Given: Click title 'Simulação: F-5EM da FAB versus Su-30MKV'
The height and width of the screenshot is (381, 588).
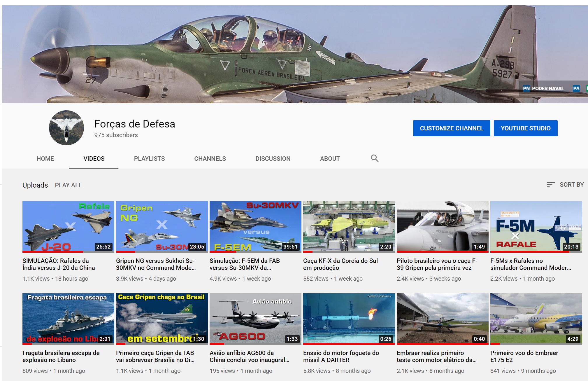Looking at the screenshot, I should pyautogui.click(x=245, y=264).
